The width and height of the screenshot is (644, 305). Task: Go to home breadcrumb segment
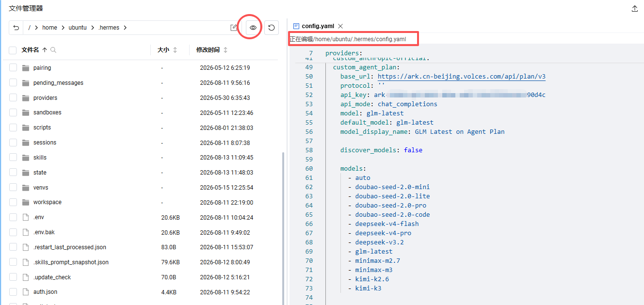tap(49, 28)
